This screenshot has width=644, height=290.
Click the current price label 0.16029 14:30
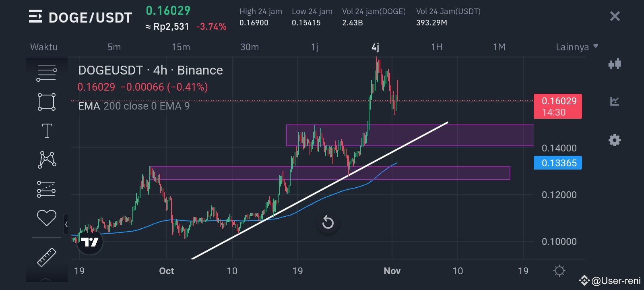tap(557, 106)
